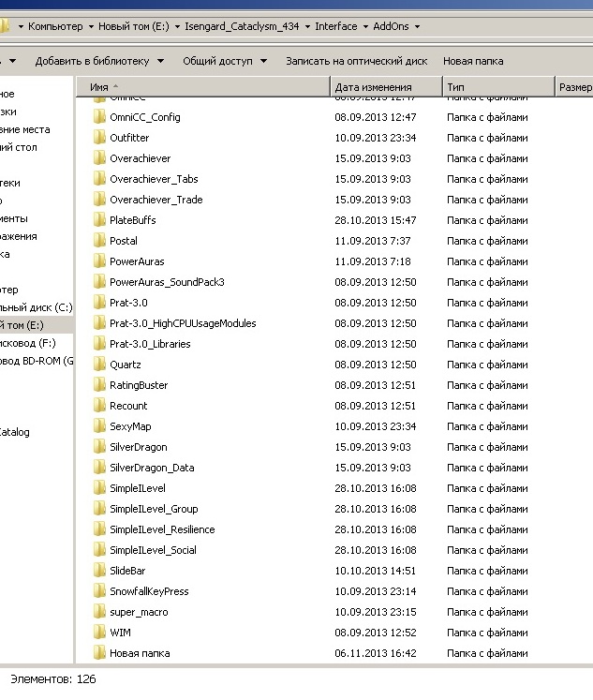Viewport: 593px width, 700px height.
Task: Open Локальный диск (C:) in navigation pane
Action: 36,307
